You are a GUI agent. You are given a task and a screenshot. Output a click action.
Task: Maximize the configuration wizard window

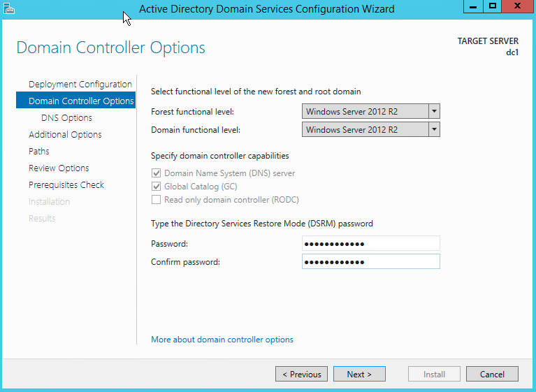(493, 7)
